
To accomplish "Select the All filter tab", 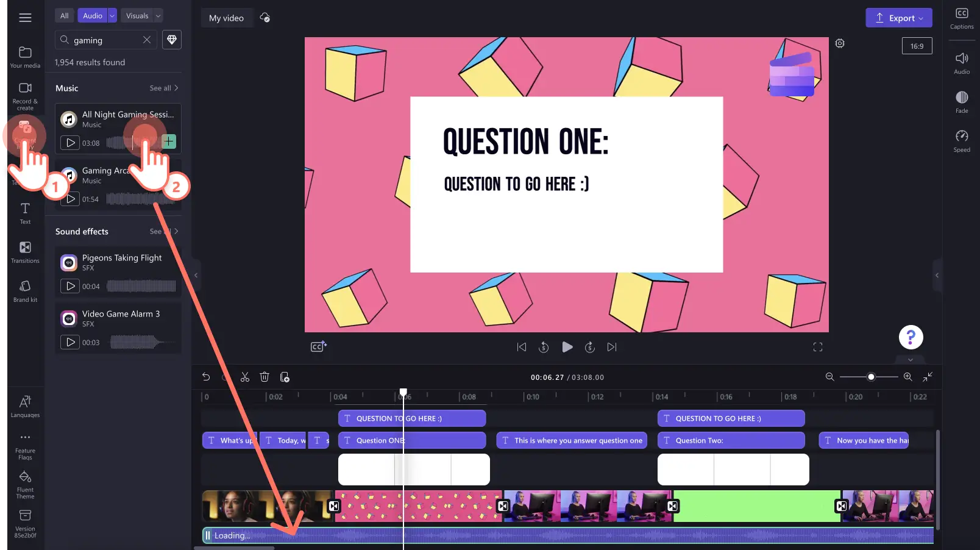I will pyautogui.click(x=65, y=16).
